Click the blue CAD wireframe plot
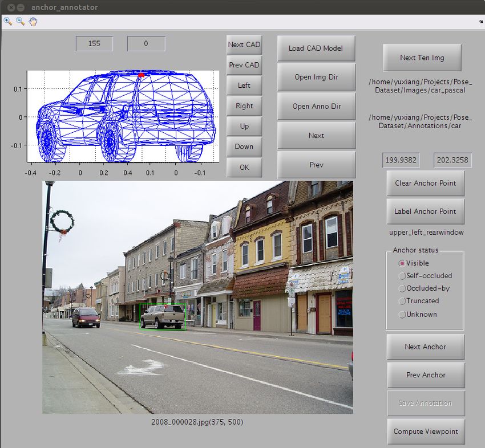This screenshot has height=448, width=485. (123, 116)
